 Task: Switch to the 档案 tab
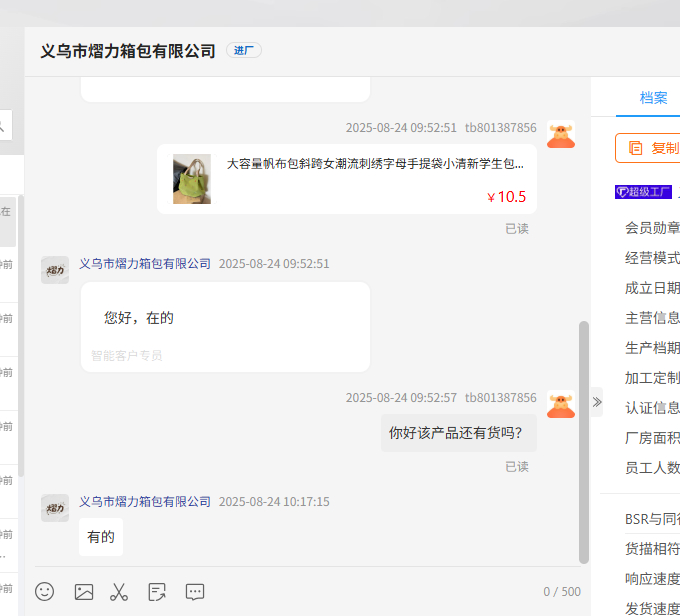click(x=654, y=98)
